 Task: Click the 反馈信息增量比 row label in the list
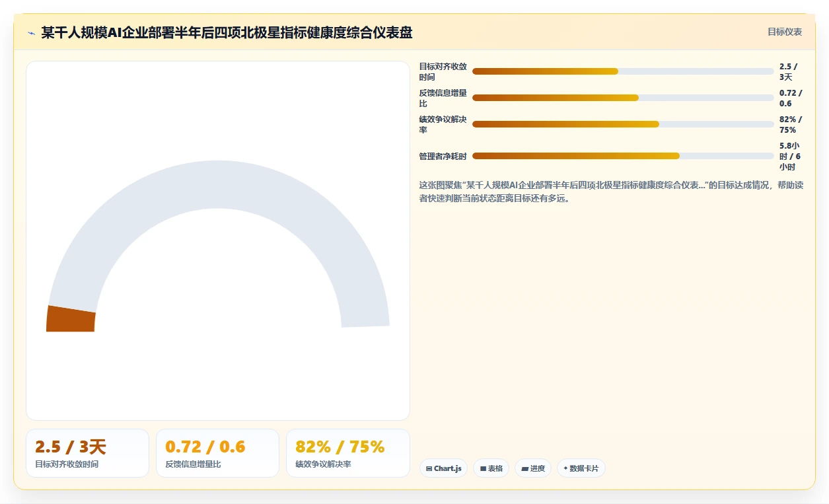(x=443, y=98)
